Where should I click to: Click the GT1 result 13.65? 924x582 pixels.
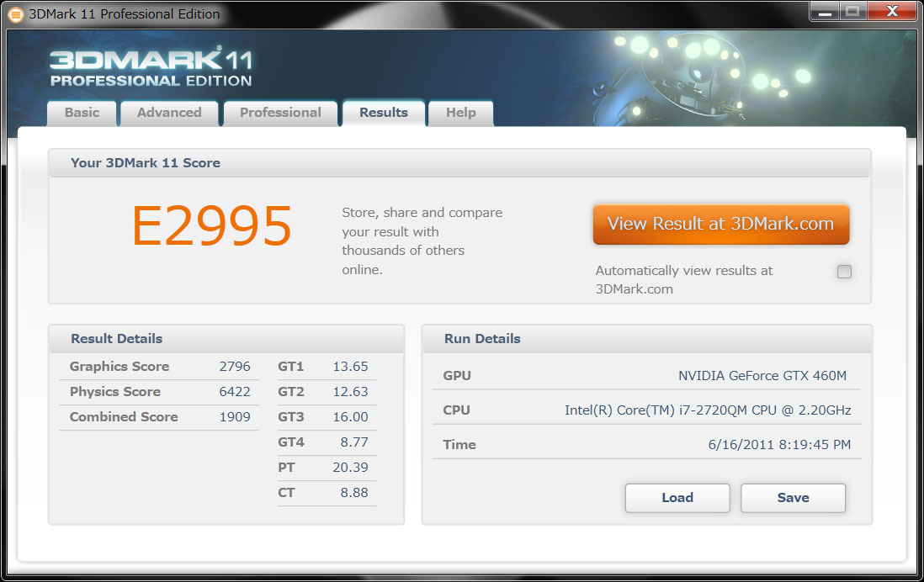(350, 367)
